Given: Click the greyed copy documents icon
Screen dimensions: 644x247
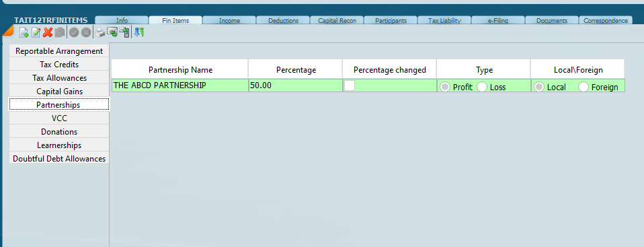Looking at the screenshot, I should point(60,32).
